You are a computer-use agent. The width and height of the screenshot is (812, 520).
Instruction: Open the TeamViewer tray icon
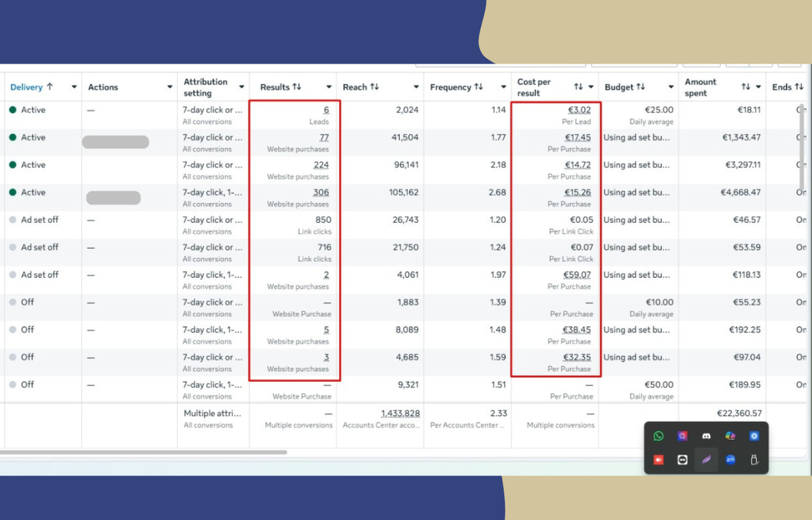(682, 460)
